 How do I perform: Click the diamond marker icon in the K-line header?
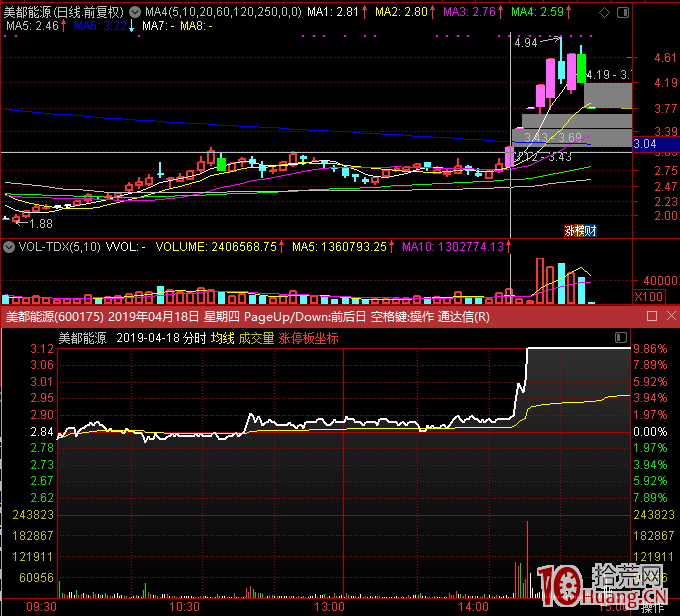tap(605, 13)
